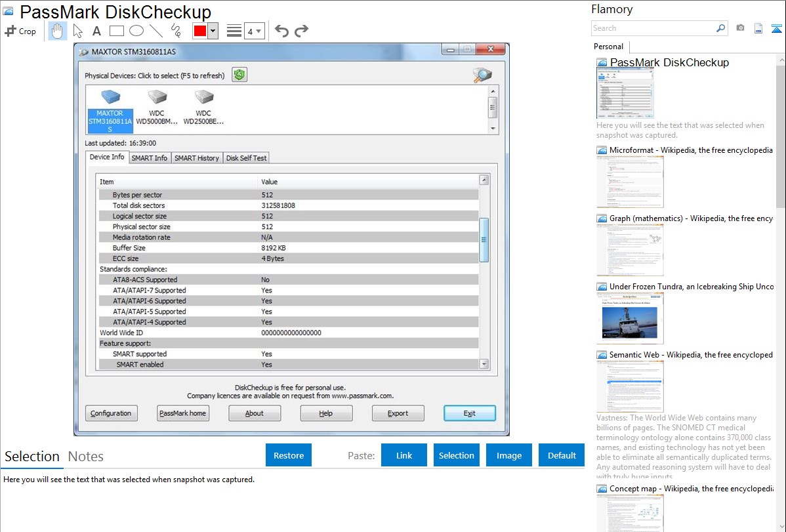Viewport: 786px width, 532px height.
Task: Select the SMART supported row
Action: [x=288, y=354]
